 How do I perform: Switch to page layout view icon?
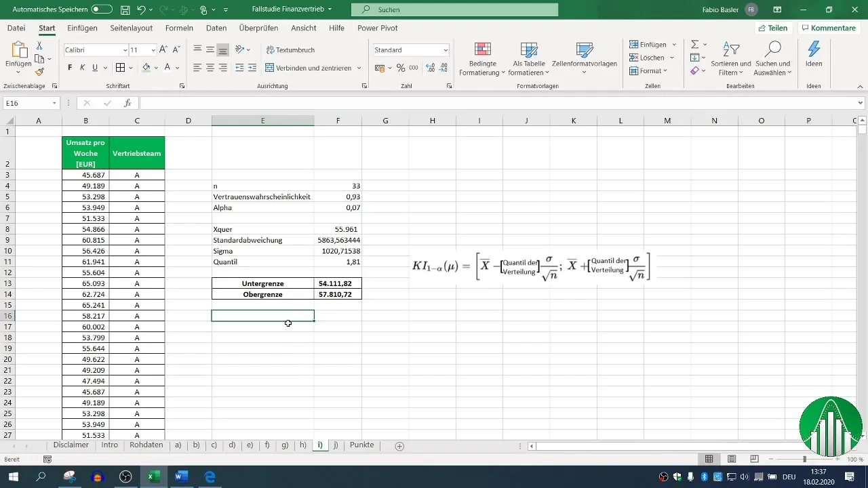pyautogui.click(x=732, y=459)
